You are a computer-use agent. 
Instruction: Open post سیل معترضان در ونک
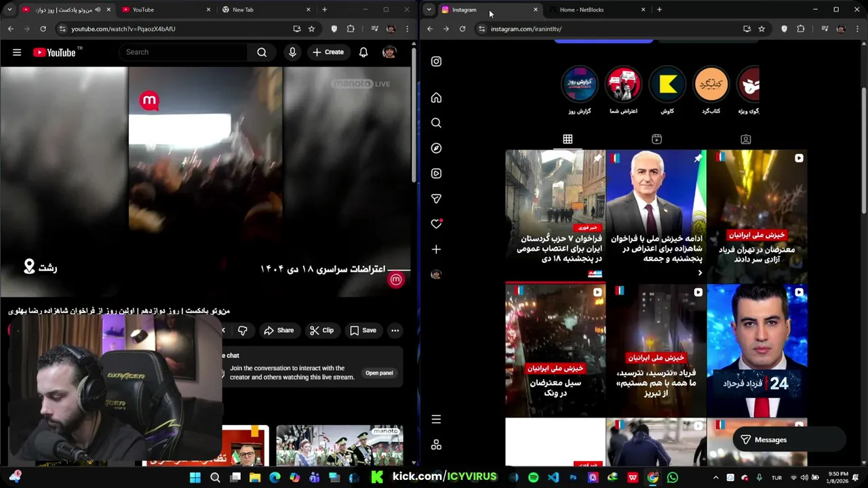click(x=555, y=350)
